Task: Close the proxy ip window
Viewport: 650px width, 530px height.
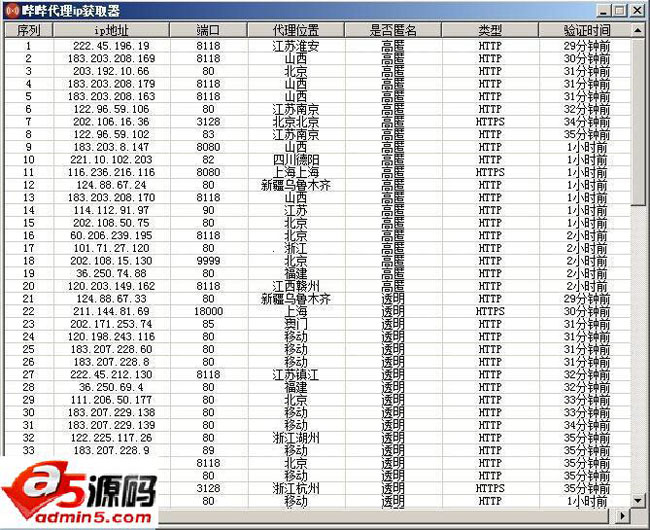Action: coord(637,10)
